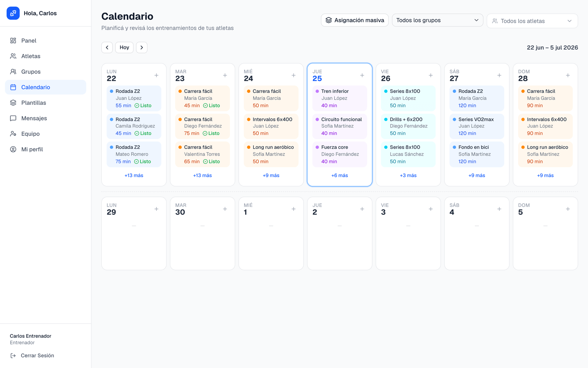Expand +6 más on Thursday 25

click(x=340, y=176)
